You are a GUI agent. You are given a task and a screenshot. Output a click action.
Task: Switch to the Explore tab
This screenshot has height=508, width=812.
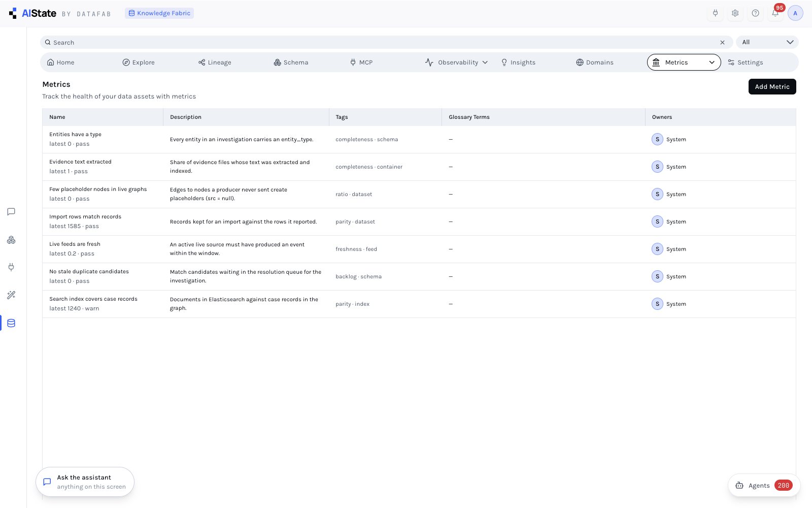pos(139,62)
